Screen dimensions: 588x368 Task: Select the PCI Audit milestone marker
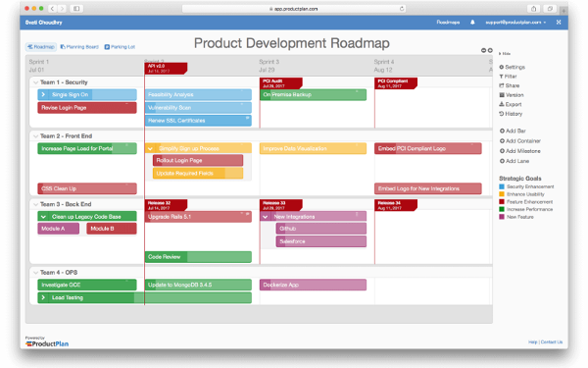[x=280, y=83]
